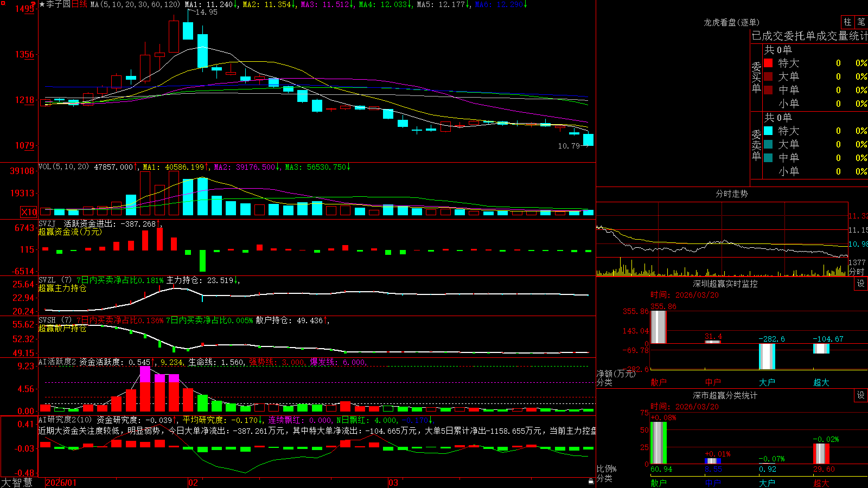Click the 大户 label in 深圳超赢实时监控
This screenshot has height=488, width=868.
click(x=767, y=382)
